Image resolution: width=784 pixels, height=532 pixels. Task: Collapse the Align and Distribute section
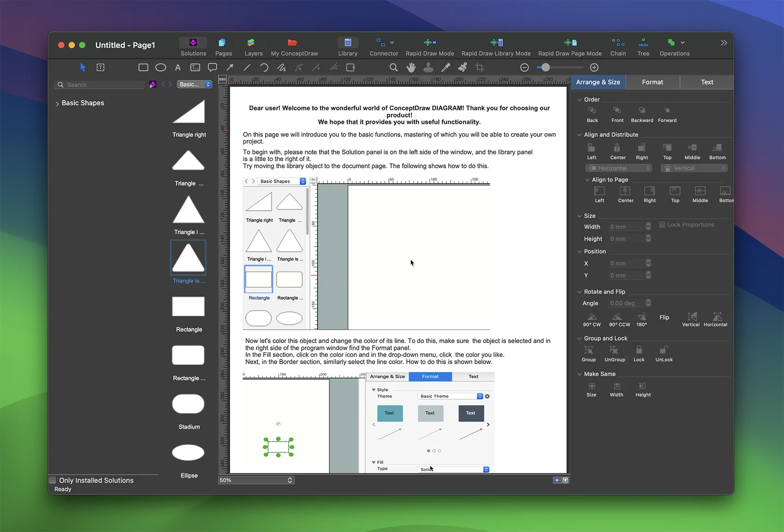coord(579,135)
